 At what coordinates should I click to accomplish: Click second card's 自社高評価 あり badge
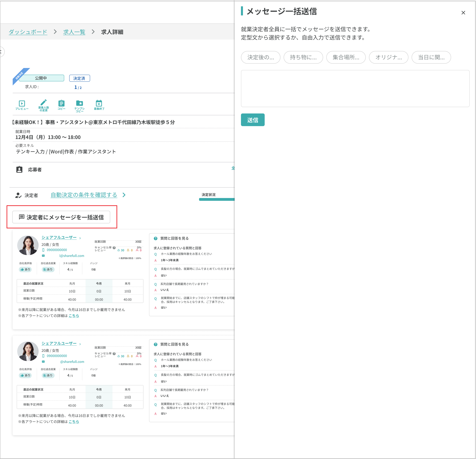click(x=25, y=375)
